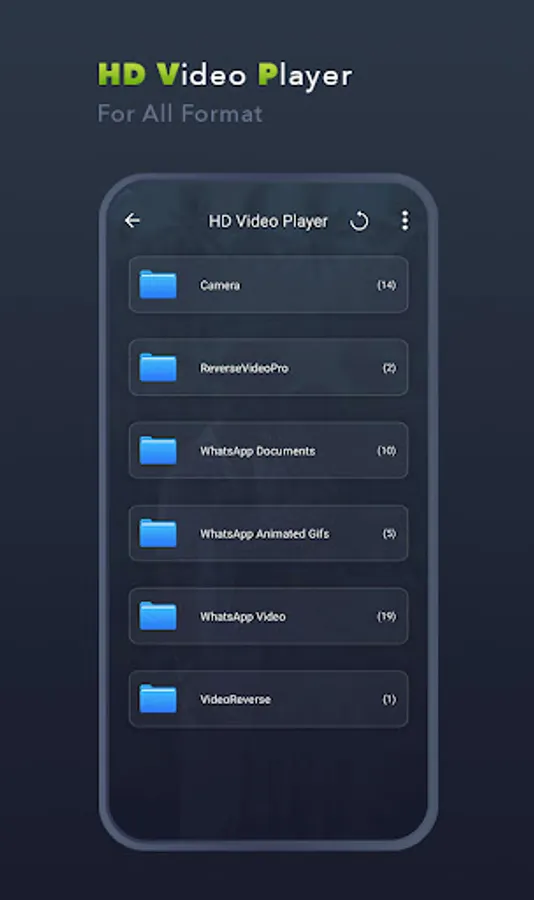This screenshot has height=900, width=534.
Task: Click the WhatsApp Documents count (10)
Action: [x=386, y=451]
